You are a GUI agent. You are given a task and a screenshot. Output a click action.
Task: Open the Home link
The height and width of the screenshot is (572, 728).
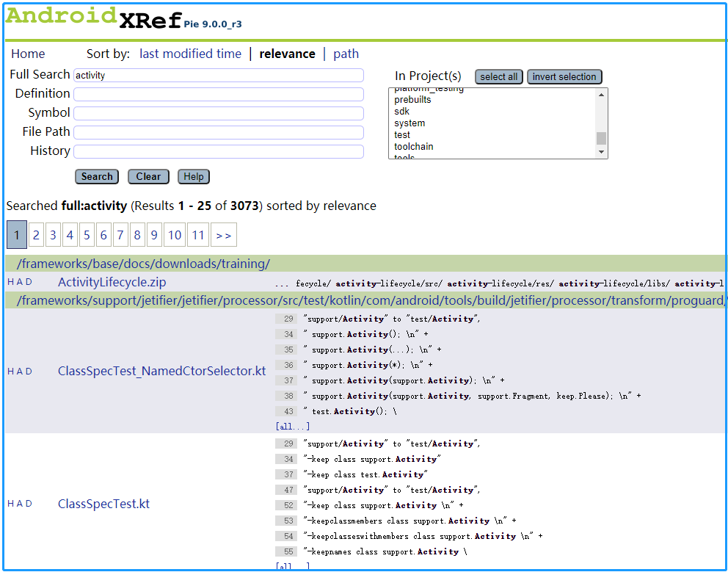(28, 54)
